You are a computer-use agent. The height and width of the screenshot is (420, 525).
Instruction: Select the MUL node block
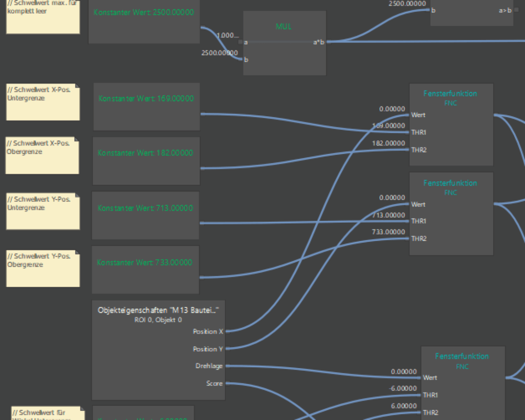(x=285, y=43)
